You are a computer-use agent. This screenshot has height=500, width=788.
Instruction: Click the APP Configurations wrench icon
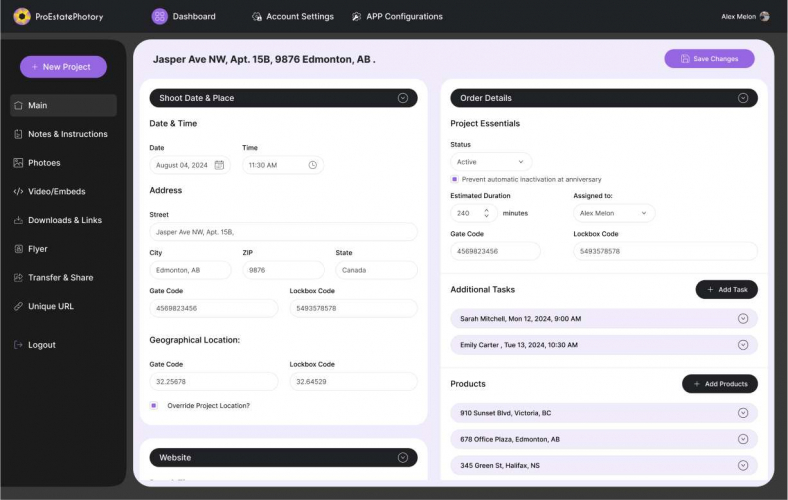coord(356,17)
